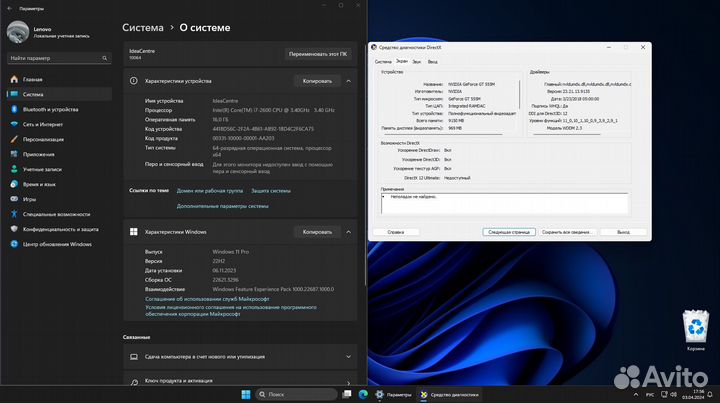720x403 pixels.
Task: Switch to Экран tab in DirectX
Action: (x=402, y=61)
